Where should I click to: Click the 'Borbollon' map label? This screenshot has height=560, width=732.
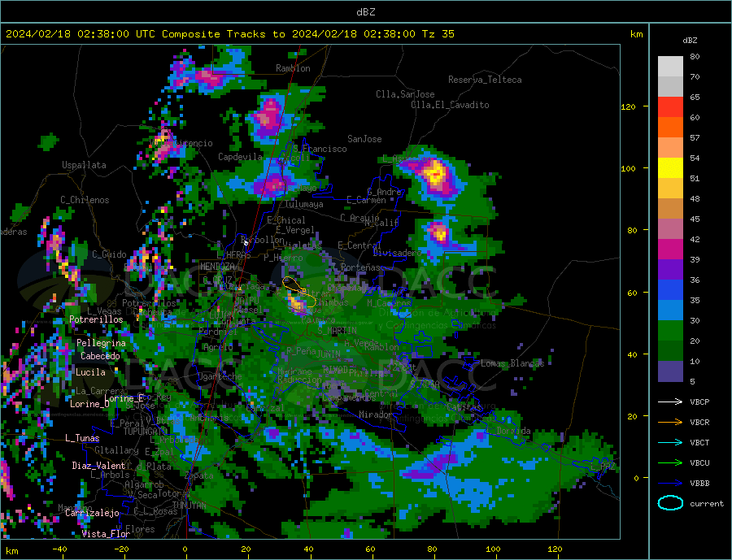[x=263, y=240]
